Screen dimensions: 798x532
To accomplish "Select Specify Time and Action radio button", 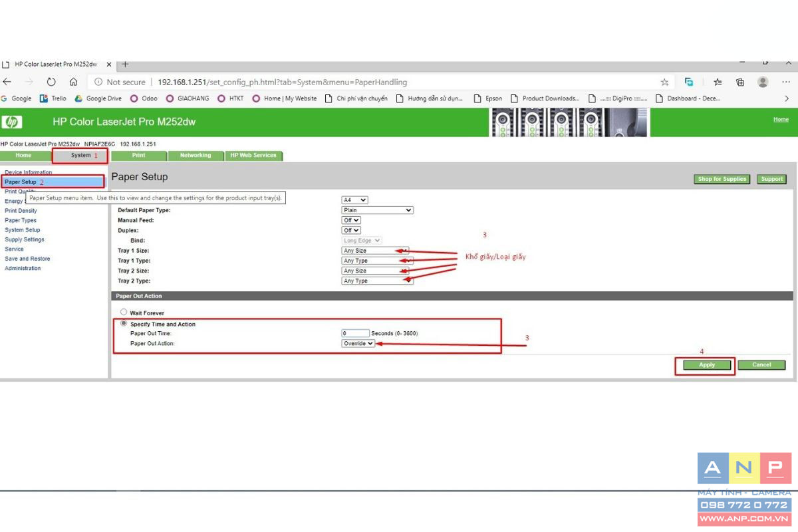I will tap(123, 323).
